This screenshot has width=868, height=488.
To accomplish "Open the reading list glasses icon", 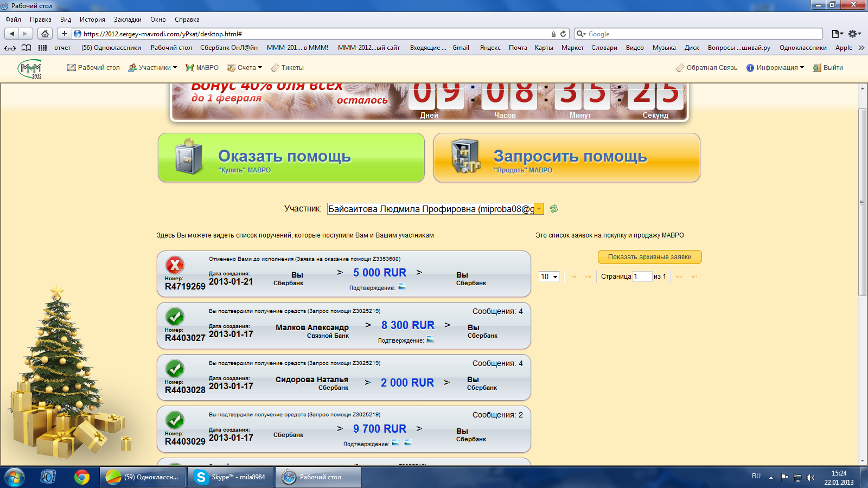I will tap(10, 48).
